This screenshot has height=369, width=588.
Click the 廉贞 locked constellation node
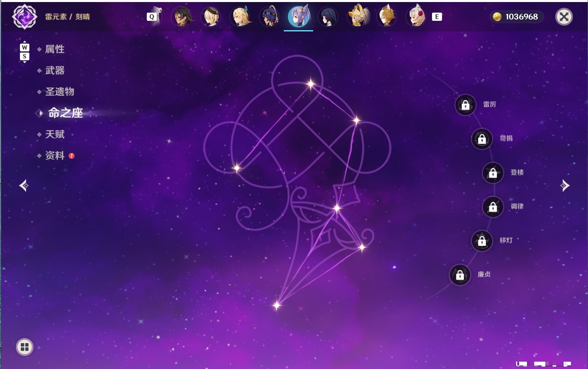(x=460, y=275)
